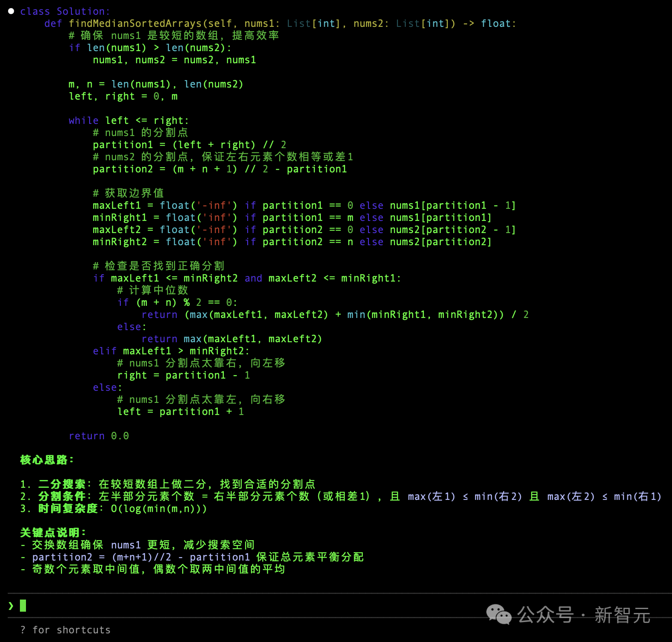This screenshot has height=642, width=672.
Task: Click the green prompt chevron arrow
Action: (x=11, y=606)
